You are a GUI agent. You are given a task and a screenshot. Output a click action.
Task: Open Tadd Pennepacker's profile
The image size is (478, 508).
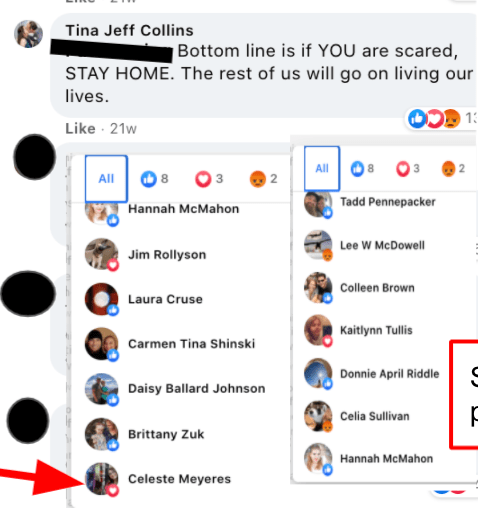click(388, 202)
